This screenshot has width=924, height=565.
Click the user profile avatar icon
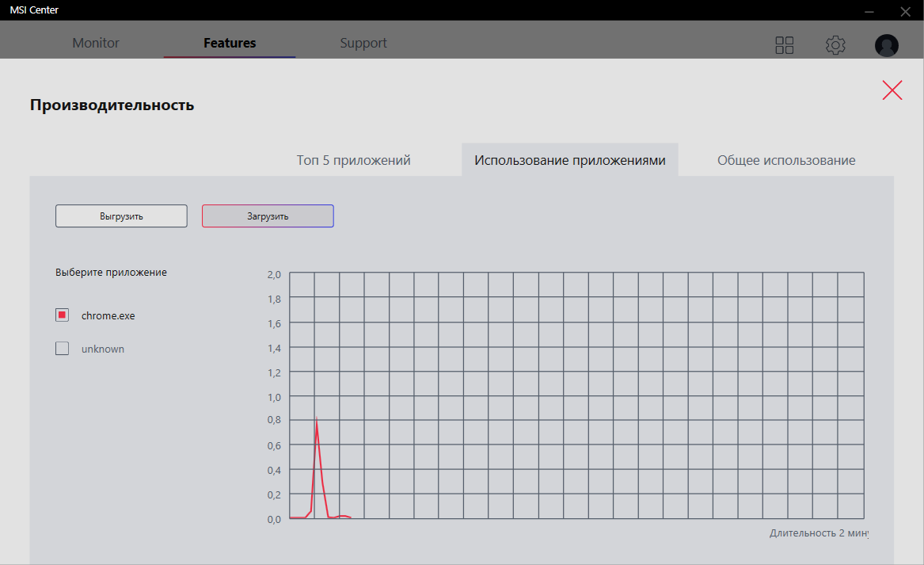coord(886,45)
